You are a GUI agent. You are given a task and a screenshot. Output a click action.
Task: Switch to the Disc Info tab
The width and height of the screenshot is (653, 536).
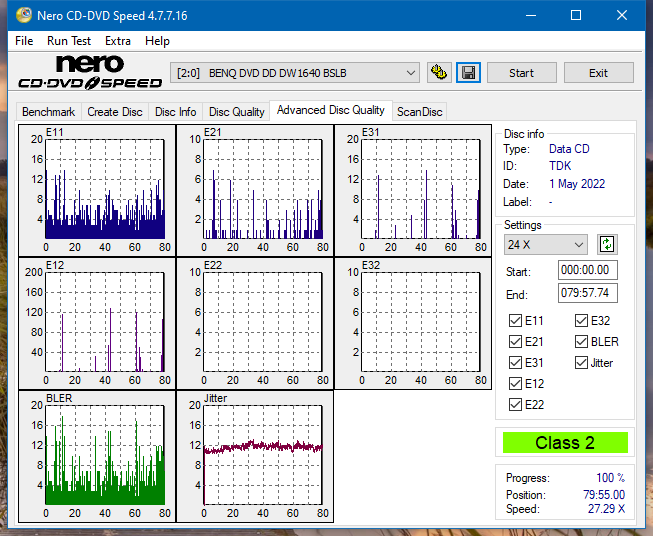[175, 112]
